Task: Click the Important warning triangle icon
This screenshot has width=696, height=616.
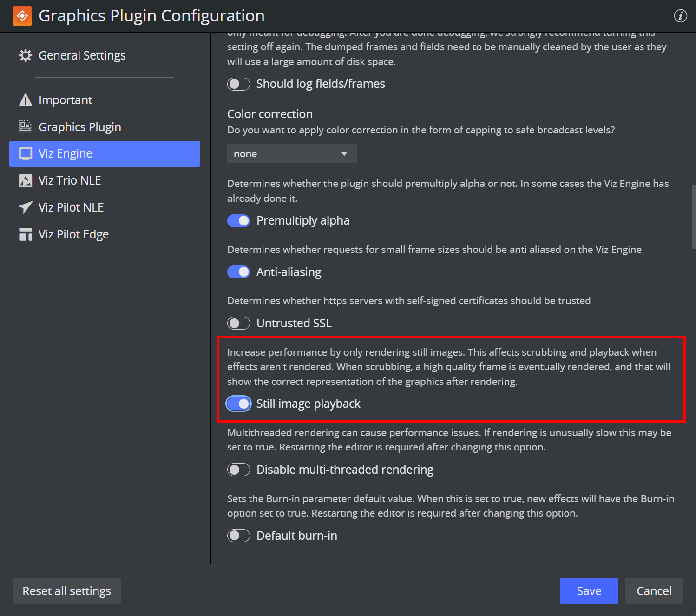Action: tap(26, 100)
